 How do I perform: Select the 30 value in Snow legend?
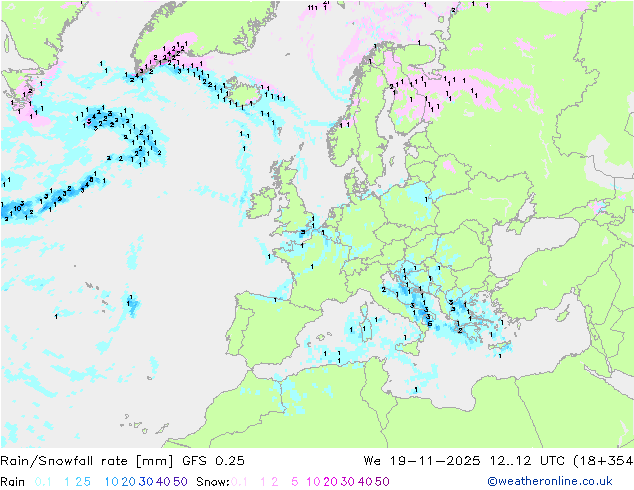click(348, 482)
